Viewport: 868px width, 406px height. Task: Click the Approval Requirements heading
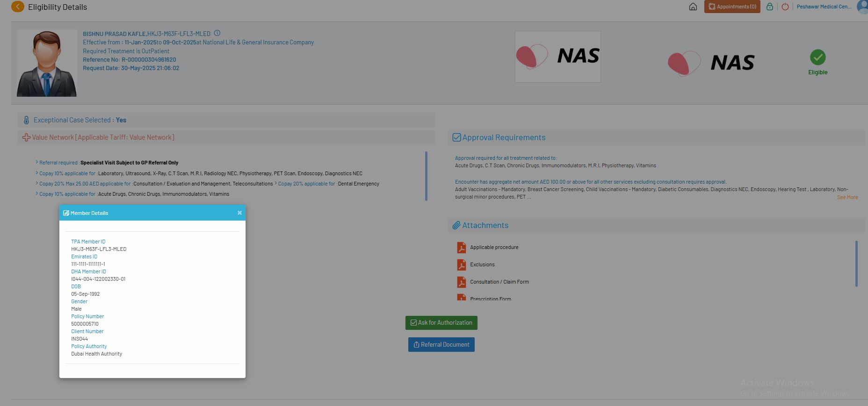[x=504, y=137]
